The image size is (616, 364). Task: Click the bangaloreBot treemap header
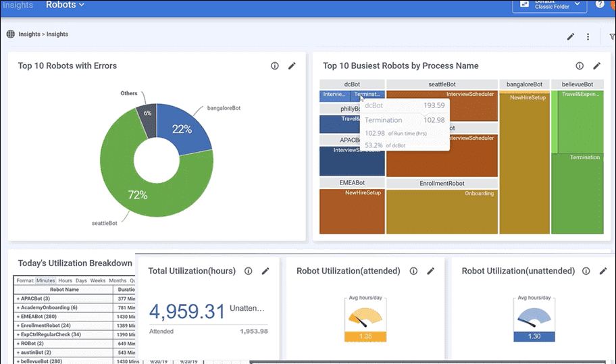524,84
